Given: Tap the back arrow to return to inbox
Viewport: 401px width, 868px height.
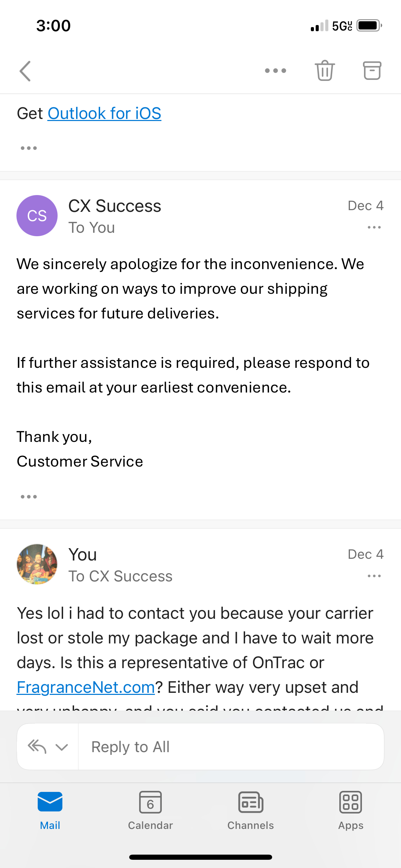Looking at the screenshot, I should coord(25,71).
